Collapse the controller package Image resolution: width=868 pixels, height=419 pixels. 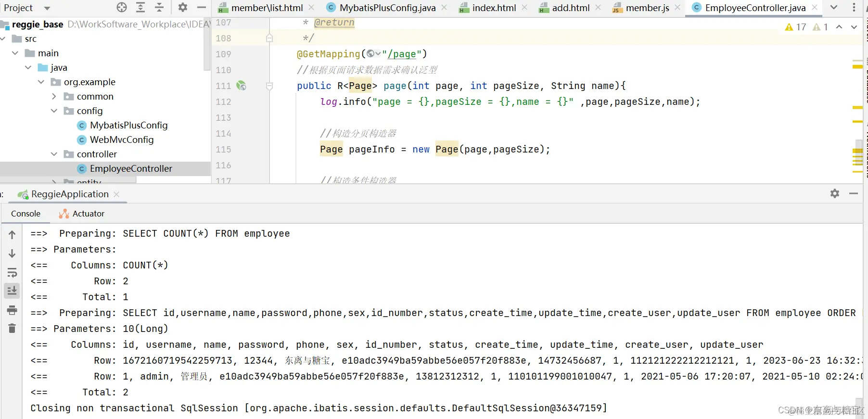pyautogui.click(x=54, y=154)
